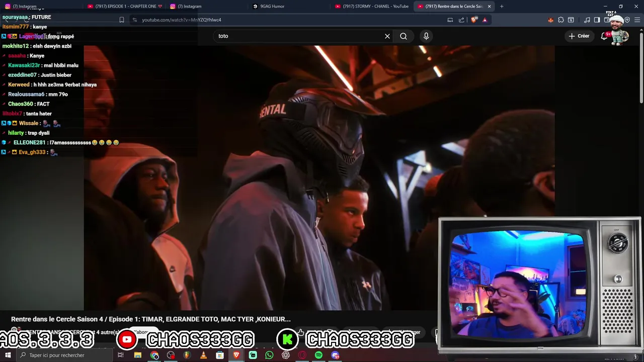Click chat message "kanye" by itsmim777
The height and width of the screenshot is (362, 644).
point(40,27)
